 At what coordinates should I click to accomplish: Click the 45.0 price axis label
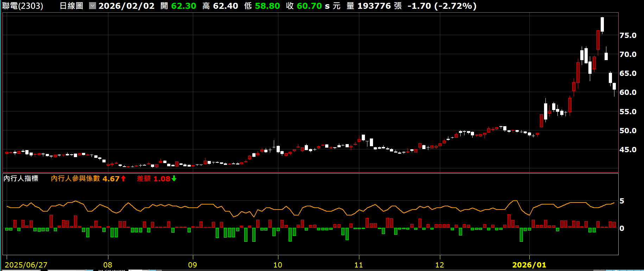[x=628, y=150]
